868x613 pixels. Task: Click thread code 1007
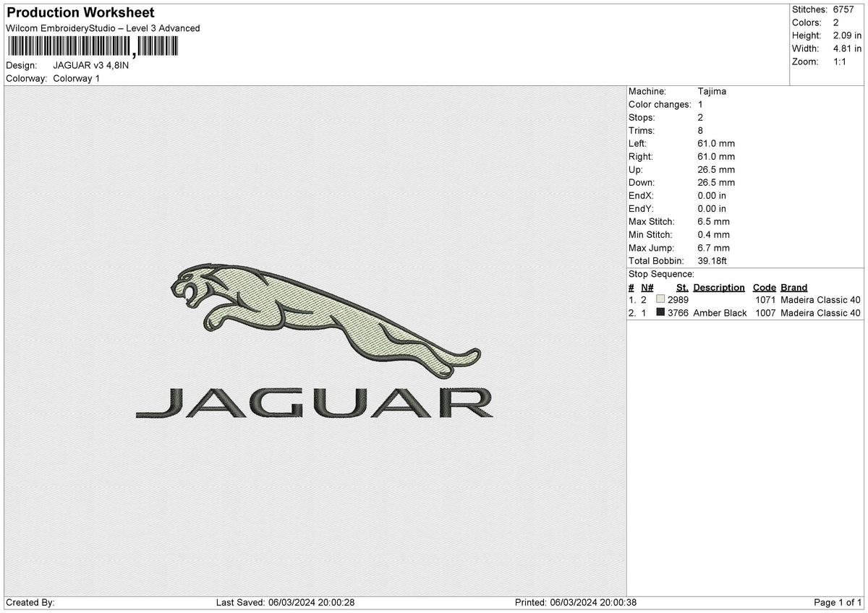(765, 313)
